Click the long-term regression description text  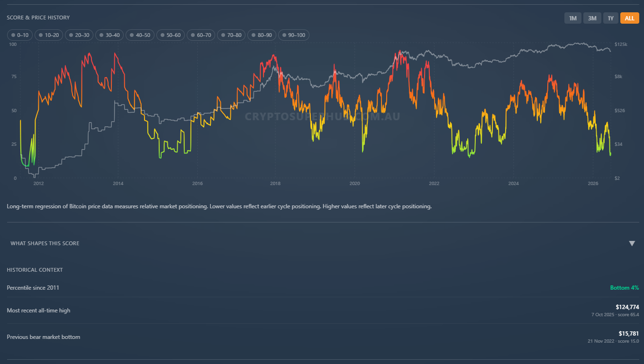click(x=219, y=206)
